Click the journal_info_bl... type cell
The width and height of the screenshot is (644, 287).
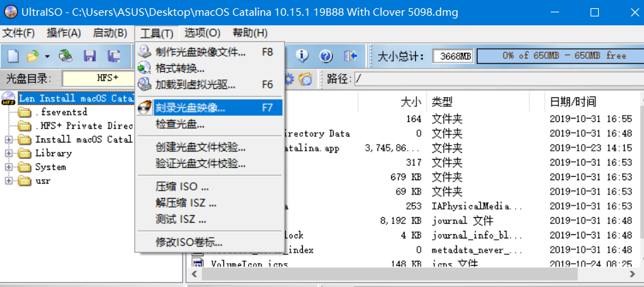click(x=477, y=236)
